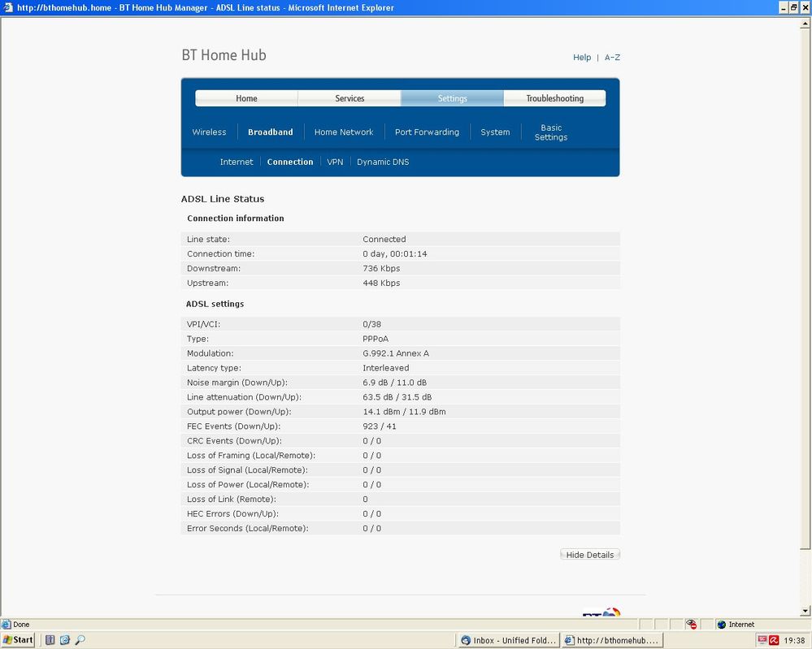Select line attenuation 63.5 dB / 31.5 dB
The height and width of the screenshot is (649, 812).
click(x=397, y=397)
